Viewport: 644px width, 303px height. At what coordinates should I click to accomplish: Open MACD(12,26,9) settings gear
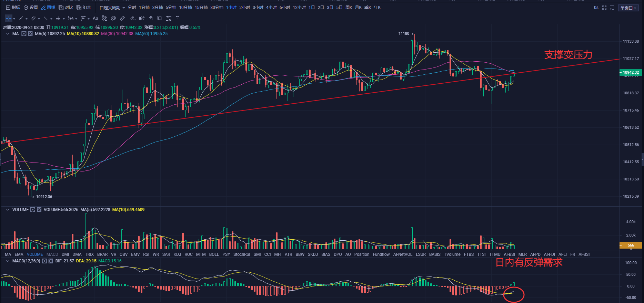click(44, 261)
